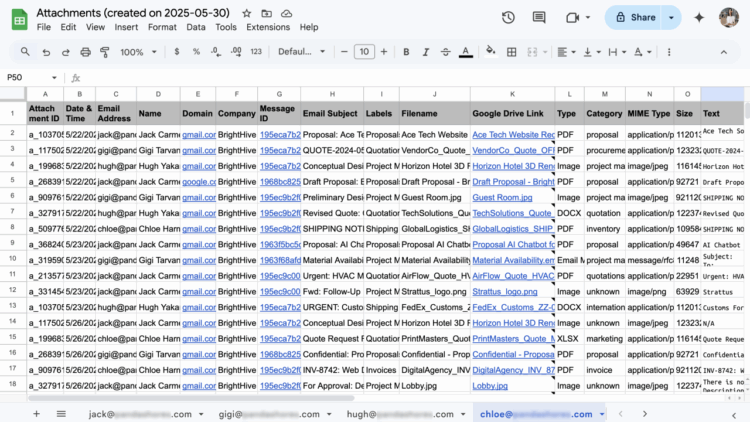This screenshot has width=750, height=422.
Task: Switch to the hugh@ sheet tab
Action: click(400, 414)
